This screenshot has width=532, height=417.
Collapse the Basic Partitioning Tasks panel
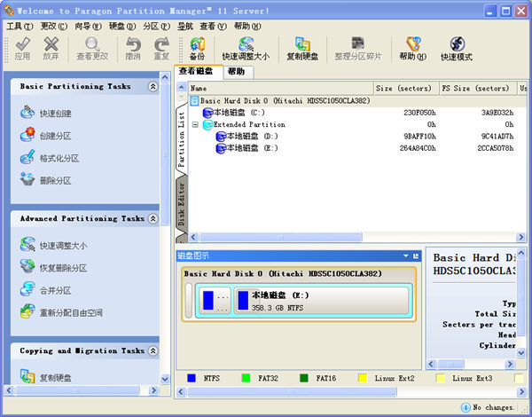tap(153, 87)
